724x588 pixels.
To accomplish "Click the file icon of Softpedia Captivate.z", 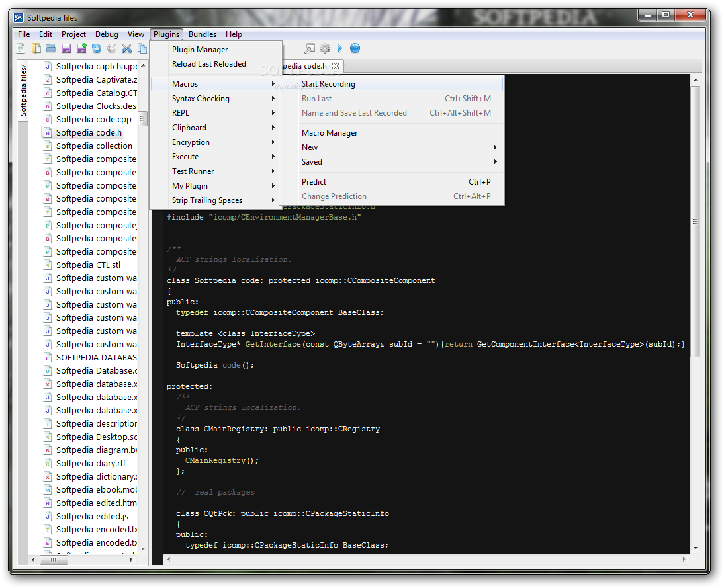I will click(x=48, y=80).
